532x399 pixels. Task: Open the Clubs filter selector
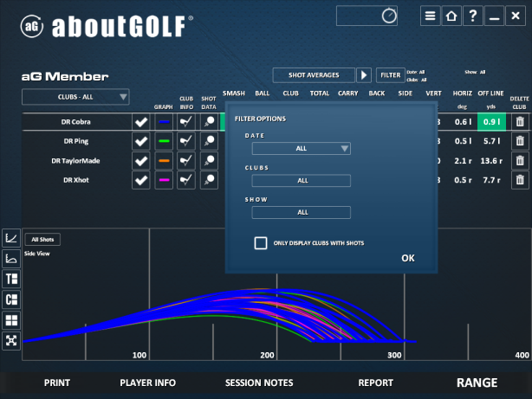coord(302,180)
